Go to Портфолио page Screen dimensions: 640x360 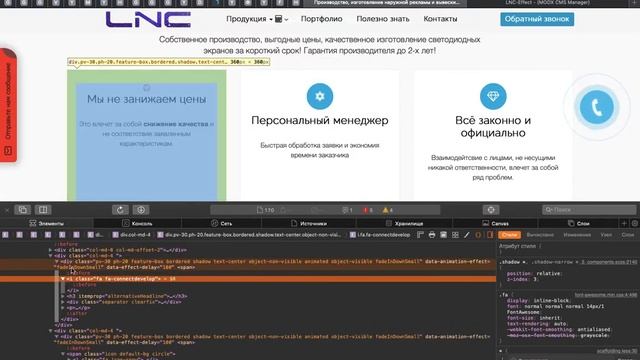(x=322, y=19)
